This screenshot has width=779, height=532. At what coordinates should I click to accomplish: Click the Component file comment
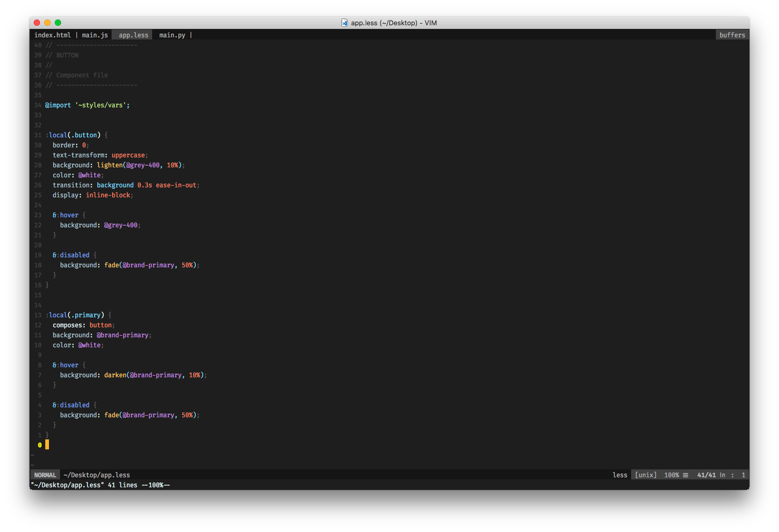click(76, 75)
